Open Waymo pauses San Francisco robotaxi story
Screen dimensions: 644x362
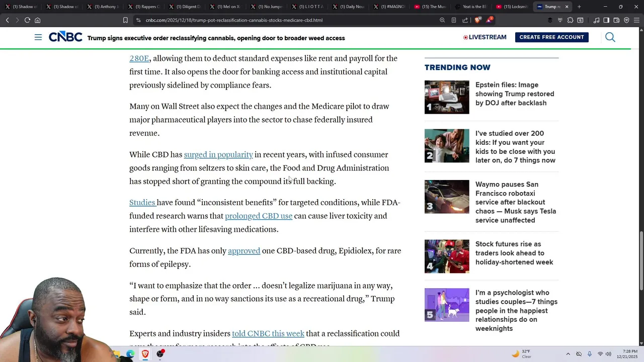[x=516, y=202]
